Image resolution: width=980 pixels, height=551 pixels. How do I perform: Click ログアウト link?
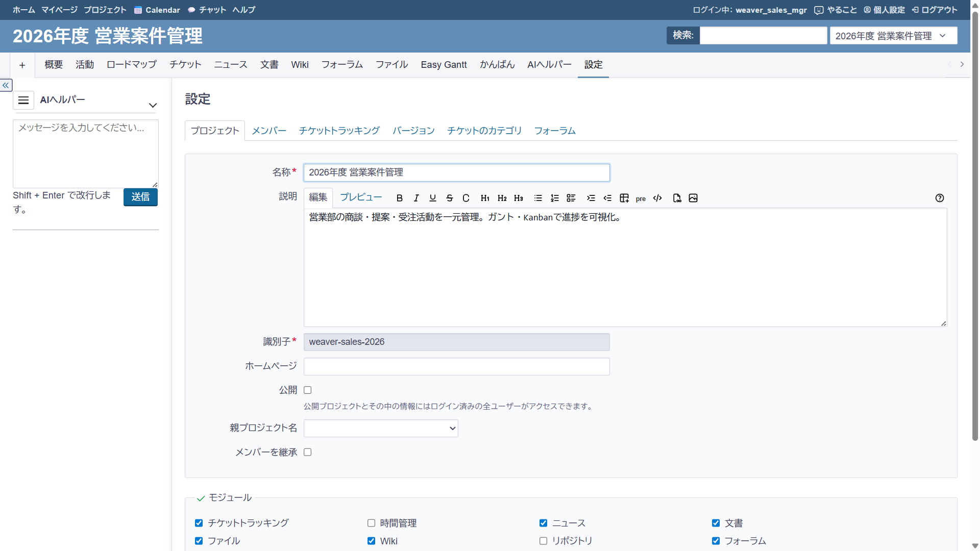click(x=935, y=10)
